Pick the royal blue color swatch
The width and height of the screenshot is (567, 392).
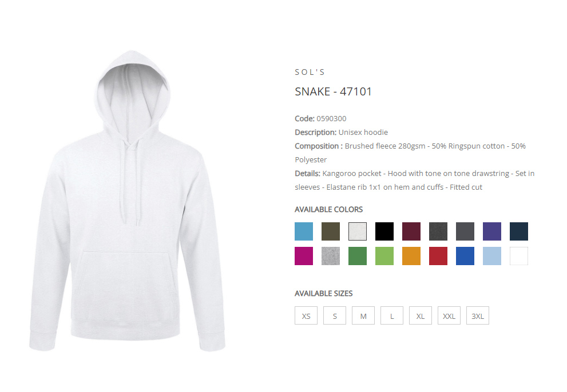coord(465,256)
